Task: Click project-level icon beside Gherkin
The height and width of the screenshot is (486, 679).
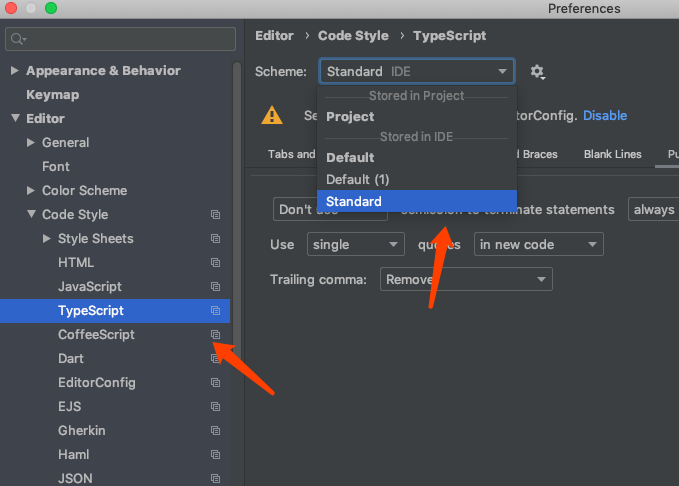Action: [215, 431]
